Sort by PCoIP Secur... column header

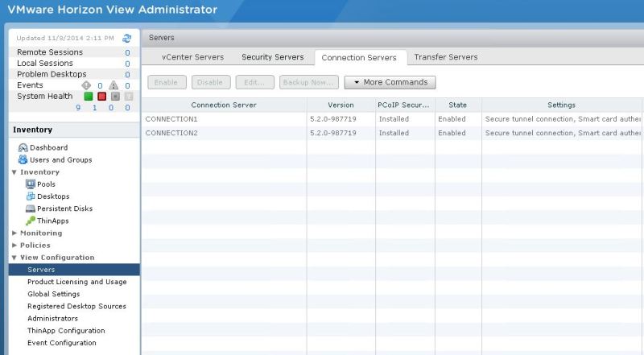[x=405, y=105]
